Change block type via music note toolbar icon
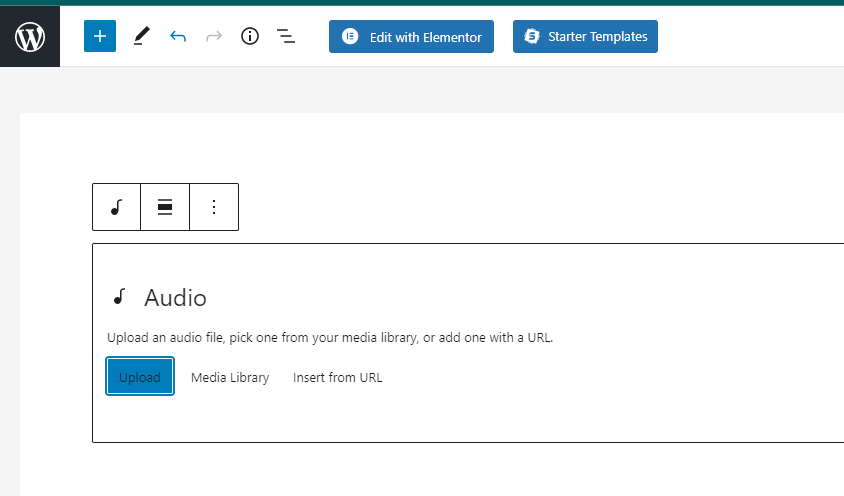The image size is (844, 496). [116, 207]
